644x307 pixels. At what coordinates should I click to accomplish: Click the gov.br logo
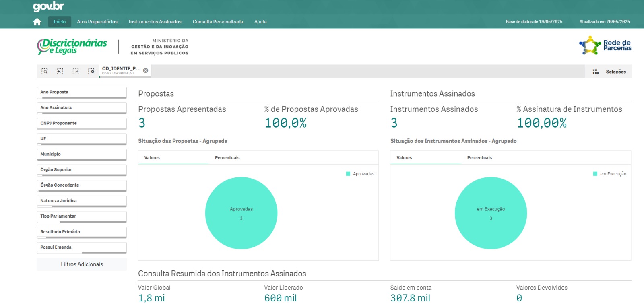[48, 7]
